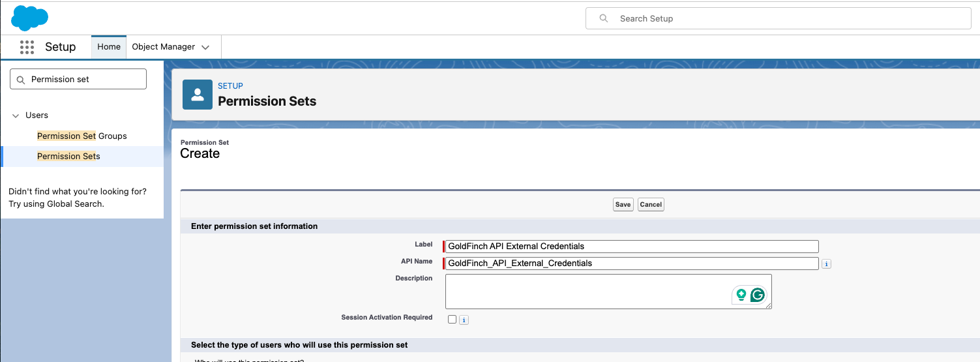Switch to the Home tab
Image resolution: width=980 pixels, height=362 pixels.
pyautogui.click(x=109, y=47)
